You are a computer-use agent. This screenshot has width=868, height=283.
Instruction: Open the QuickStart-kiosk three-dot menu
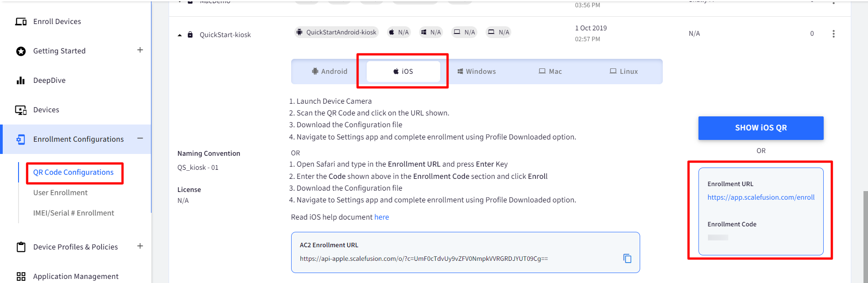(x=834, y=34)
